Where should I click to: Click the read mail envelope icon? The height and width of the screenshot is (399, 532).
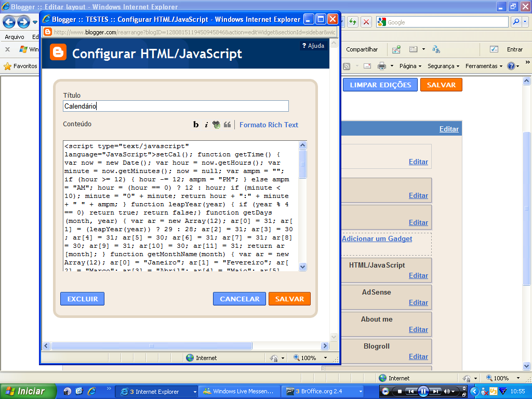click(367, 66)
